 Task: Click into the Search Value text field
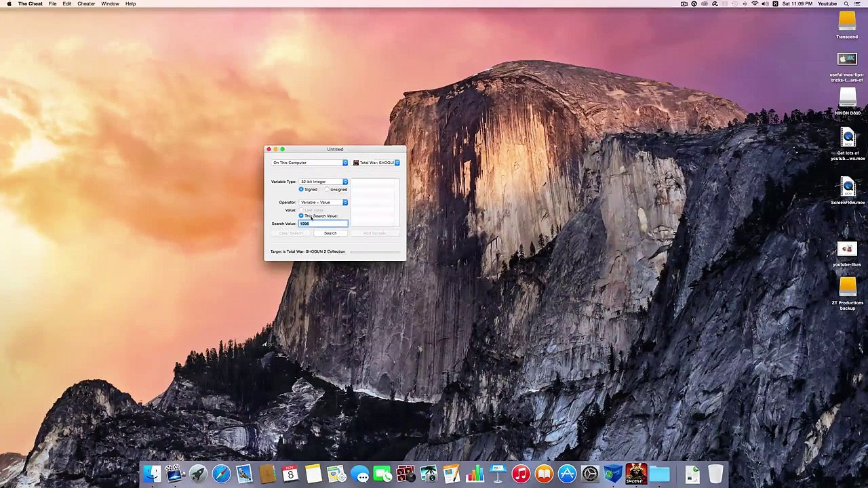pyautogui.click(x=323, y=224)
